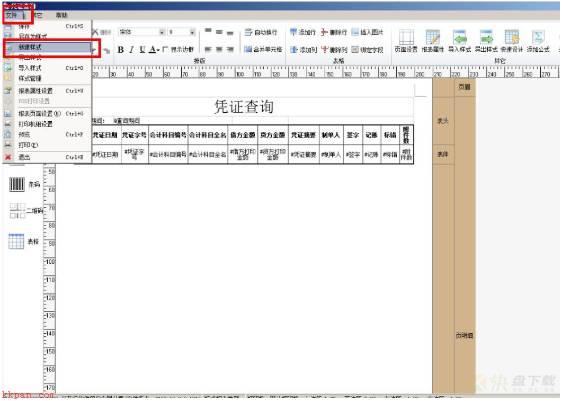Image resolution: width=562 pixels, height=401 pixels.
Task: Click the 页面设置 page setup icon
Action: coord(406,41)
